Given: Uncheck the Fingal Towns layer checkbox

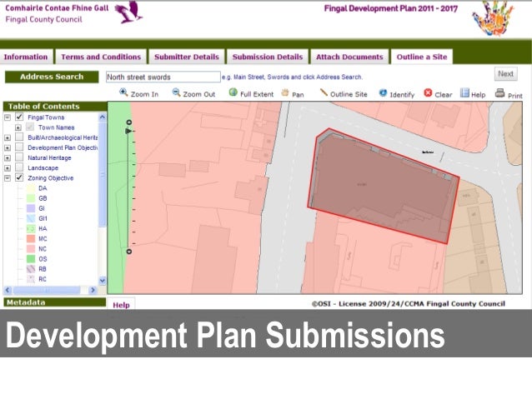Looking at the screenshot, I should [19, 117].
